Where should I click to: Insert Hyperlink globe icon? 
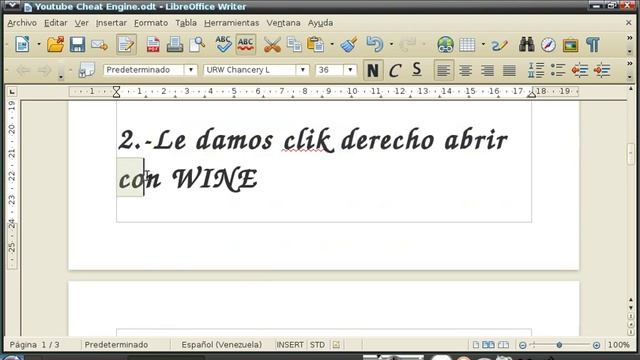(x=445, y=44)
